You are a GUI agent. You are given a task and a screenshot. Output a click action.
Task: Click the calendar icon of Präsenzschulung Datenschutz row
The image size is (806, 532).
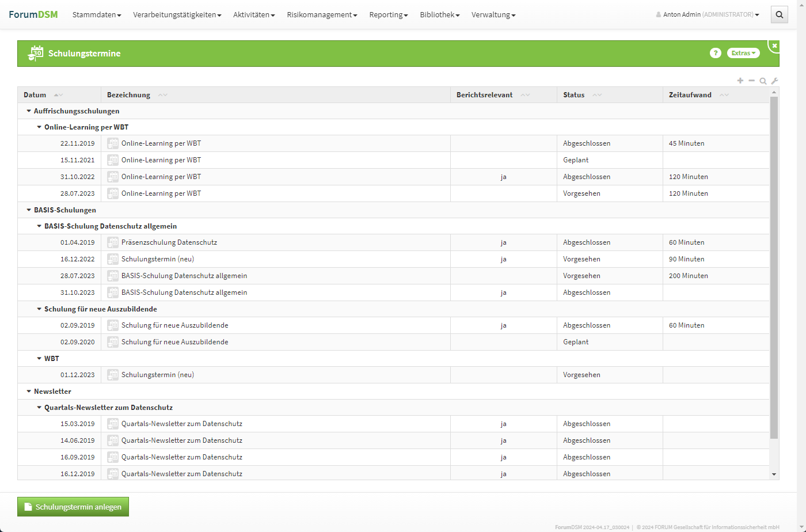tap(113, 242)
